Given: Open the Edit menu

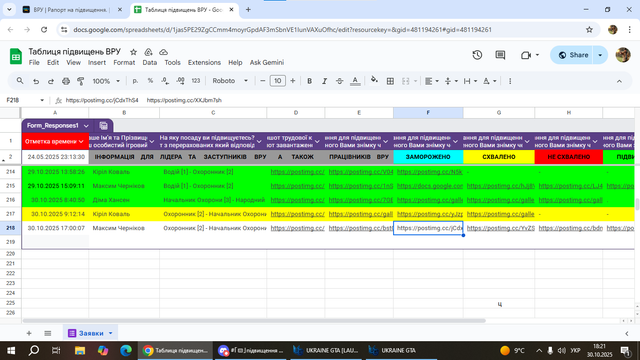Looking at the screenshot, I should tap(53, 62).
